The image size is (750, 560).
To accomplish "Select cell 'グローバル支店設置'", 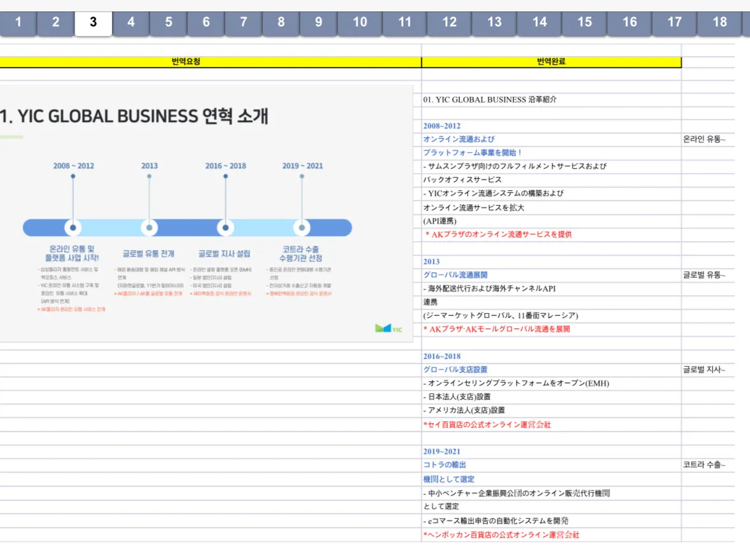I will click(552, 370).
